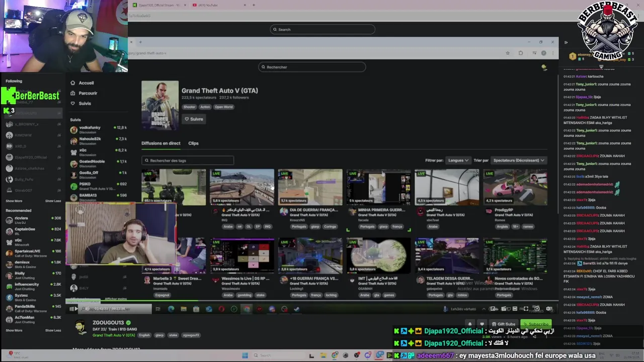
Task: Click Show More under Following list
Action: click(14, 201)
